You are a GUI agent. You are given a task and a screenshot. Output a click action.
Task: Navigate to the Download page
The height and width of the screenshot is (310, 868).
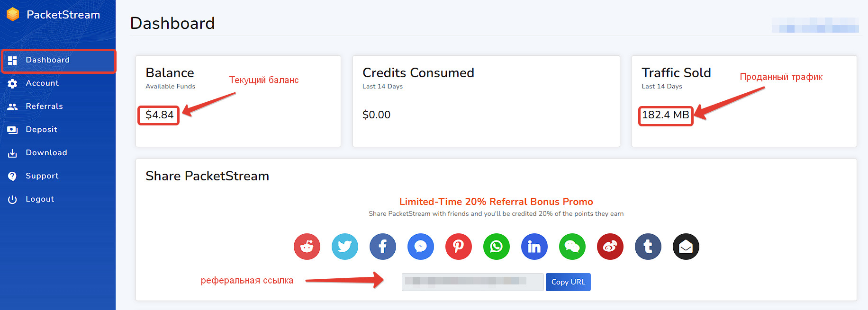point(46,153)
